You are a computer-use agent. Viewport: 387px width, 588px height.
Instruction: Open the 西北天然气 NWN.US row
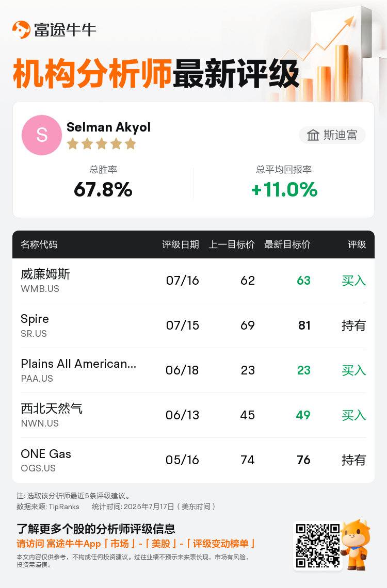(193, 415)
